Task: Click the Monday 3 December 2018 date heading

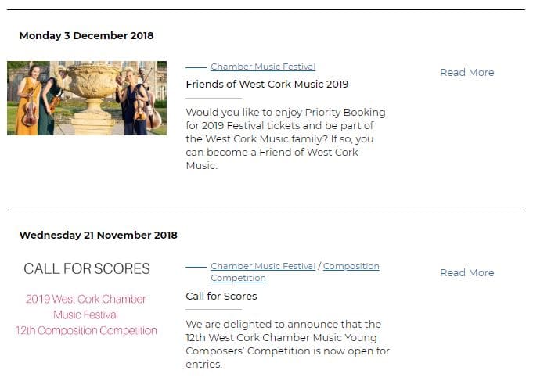Action: coord(86,36)
